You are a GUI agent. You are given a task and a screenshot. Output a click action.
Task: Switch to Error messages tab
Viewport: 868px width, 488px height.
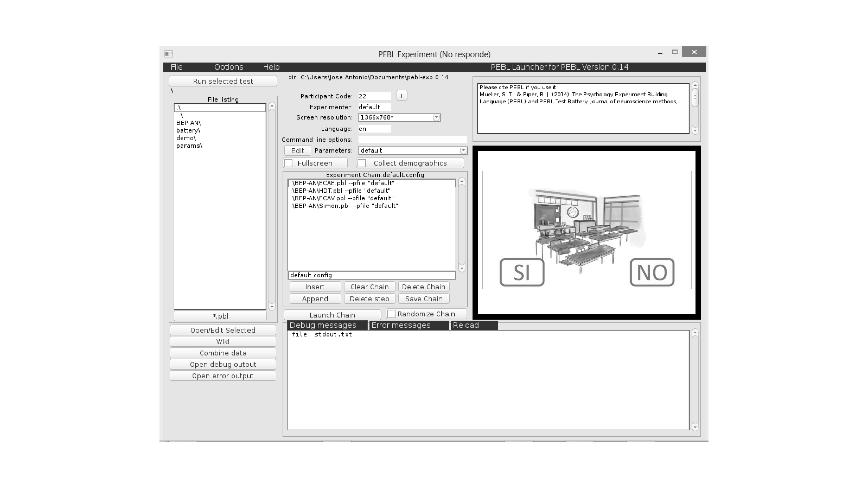pos(401,325)
